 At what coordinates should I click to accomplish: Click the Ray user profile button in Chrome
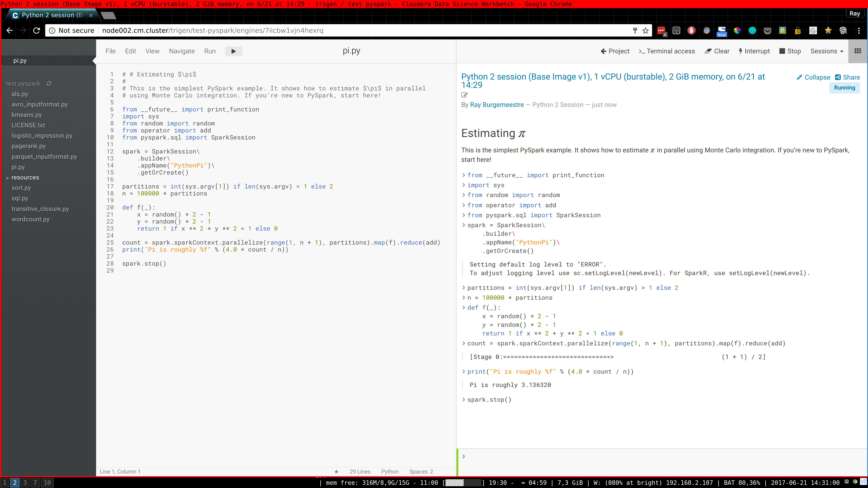[x=854, y=14]
